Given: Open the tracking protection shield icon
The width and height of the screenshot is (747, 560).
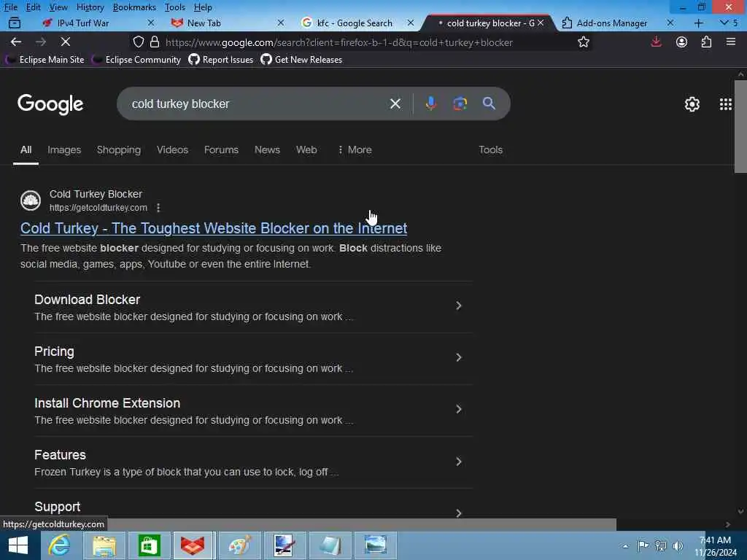Looking at the screenshot, I should [x=138, y=42].
